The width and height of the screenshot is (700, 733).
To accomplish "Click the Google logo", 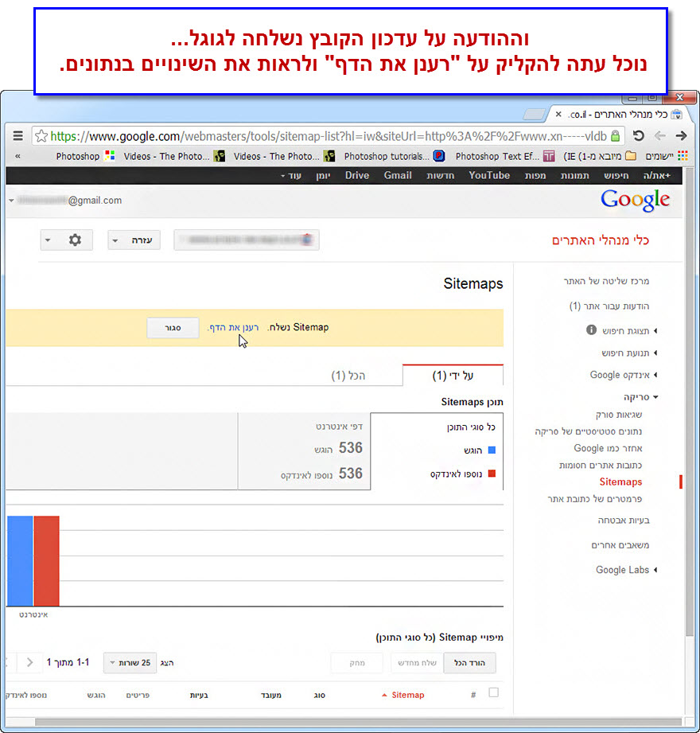I will point(635,200).
